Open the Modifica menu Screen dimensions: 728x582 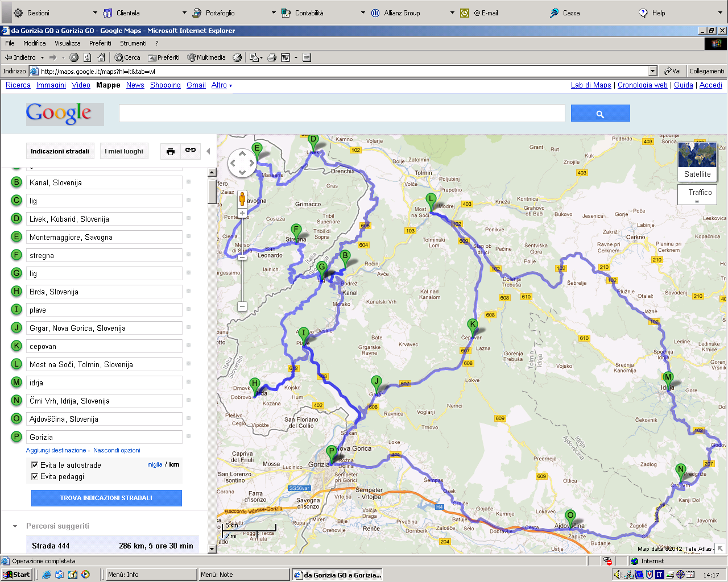35,43
